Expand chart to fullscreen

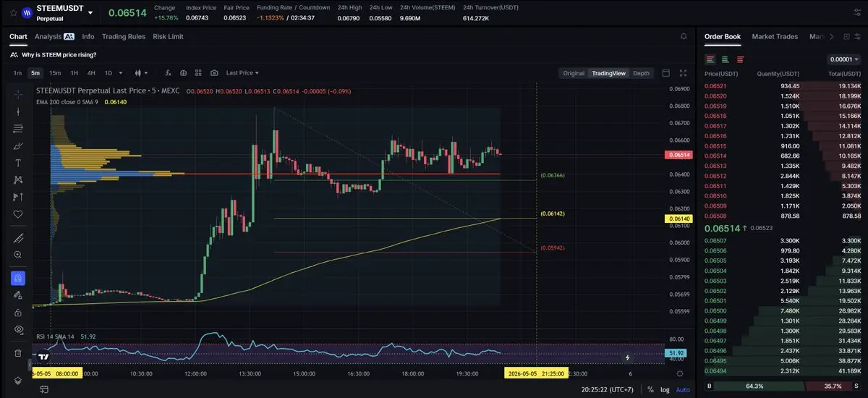[x=683, y=73]
